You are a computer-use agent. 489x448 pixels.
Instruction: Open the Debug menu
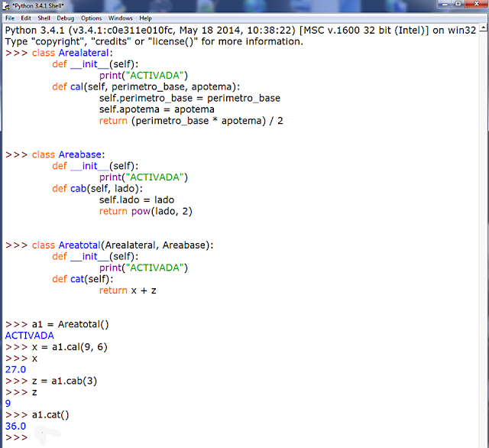65,18
